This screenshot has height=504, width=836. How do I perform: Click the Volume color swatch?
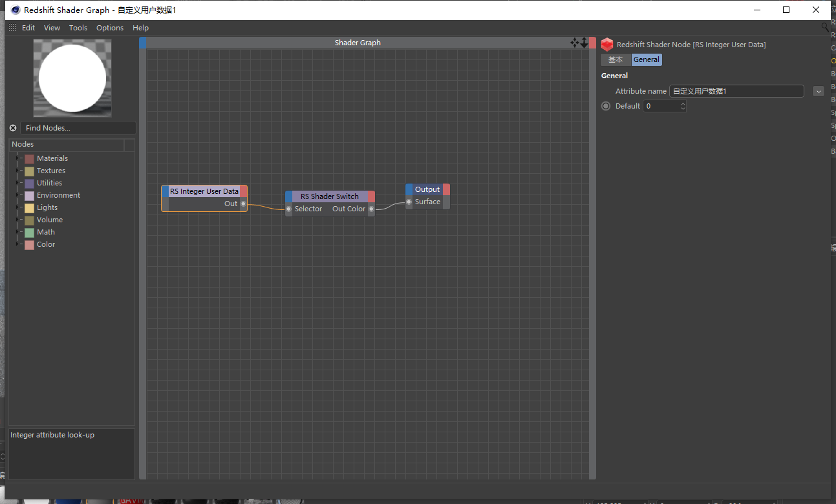30,220
